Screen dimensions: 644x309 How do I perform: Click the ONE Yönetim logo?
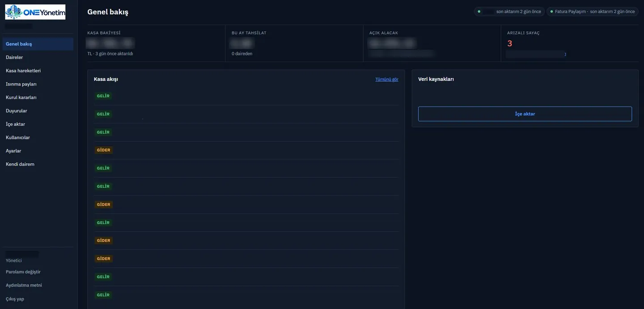(x=35, y=12)
